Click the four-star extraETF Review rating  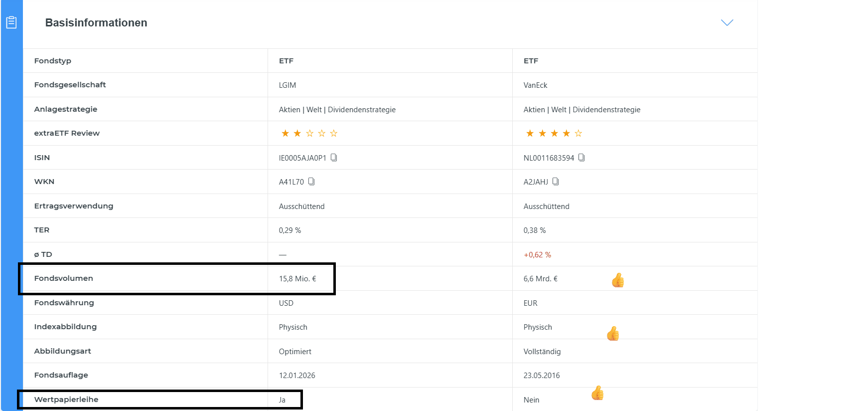click(554, 133)
